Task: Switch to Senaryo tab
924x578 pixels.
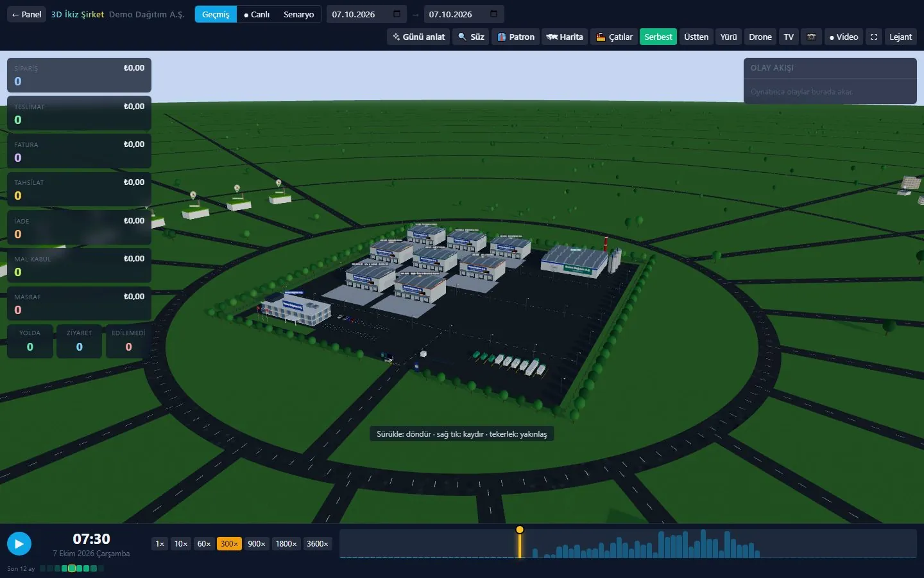Action: coord(299,14)
